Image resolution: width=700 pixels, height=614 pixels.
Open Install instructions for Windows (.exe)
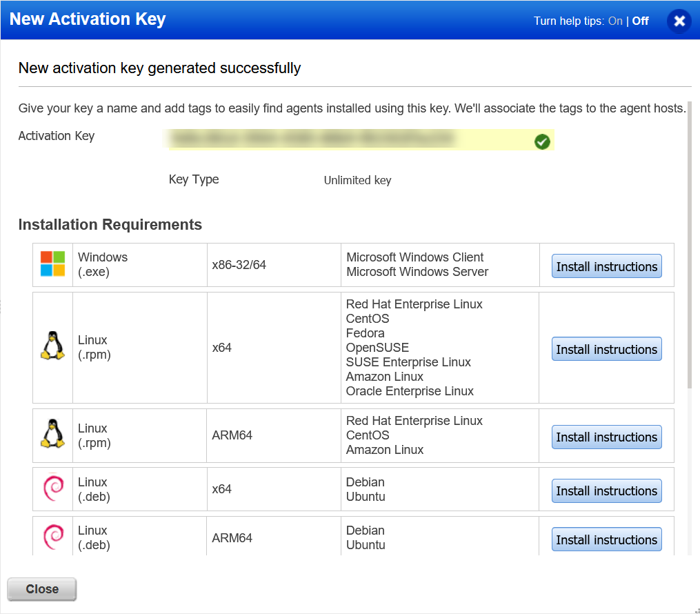click(x=606, y=266)
